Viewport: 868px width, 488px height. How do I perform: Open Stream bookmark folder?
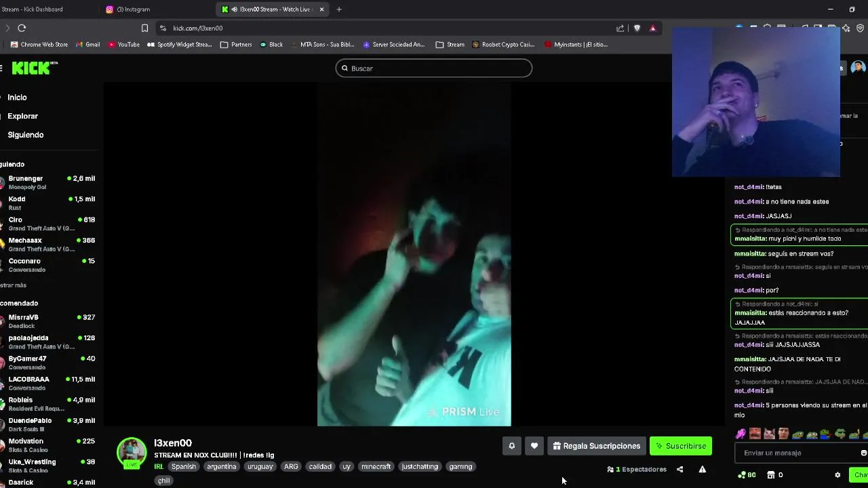click(x=450, y=45)
